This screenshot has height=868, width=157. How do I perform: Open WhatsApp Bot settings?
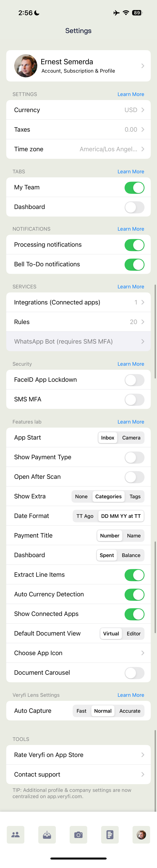pyautogui.click(x=78, y=341)
